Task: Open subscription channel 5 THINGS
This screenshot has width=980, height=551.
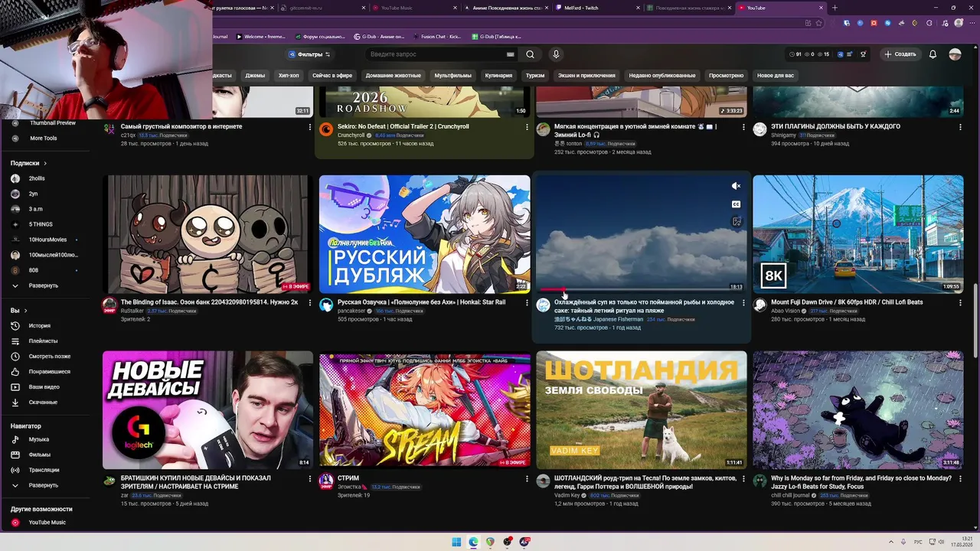Action: (x=46, y=224)
